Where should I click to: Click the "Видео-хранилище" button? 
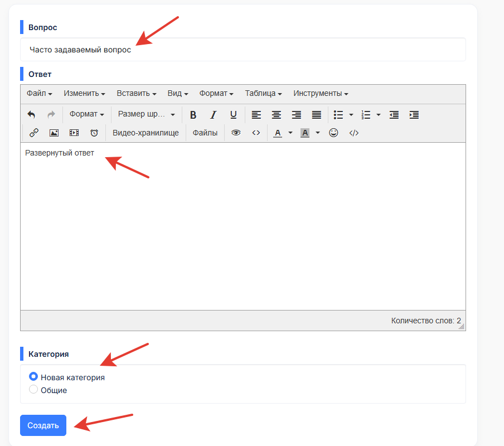tap(146, 133)
